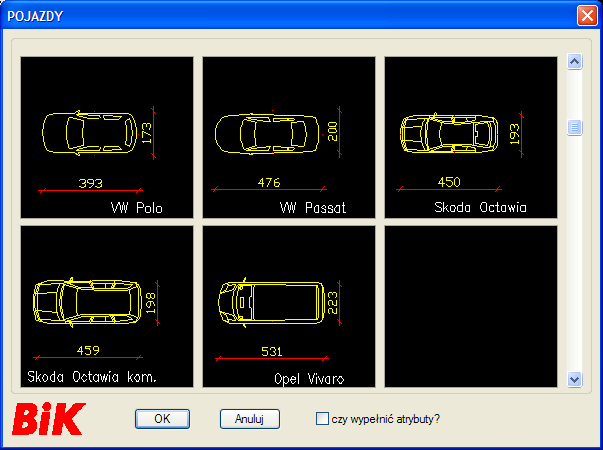Image resolution: width=603 pixels, height=450 pixels.
Task: Click the VW Passat label text
Action: [x=313, y=208]
